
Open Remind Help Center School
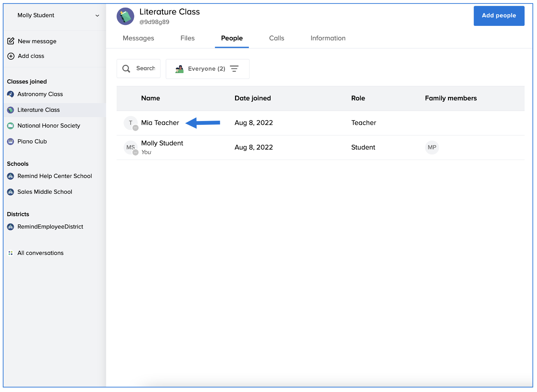[x=55, y=176]
